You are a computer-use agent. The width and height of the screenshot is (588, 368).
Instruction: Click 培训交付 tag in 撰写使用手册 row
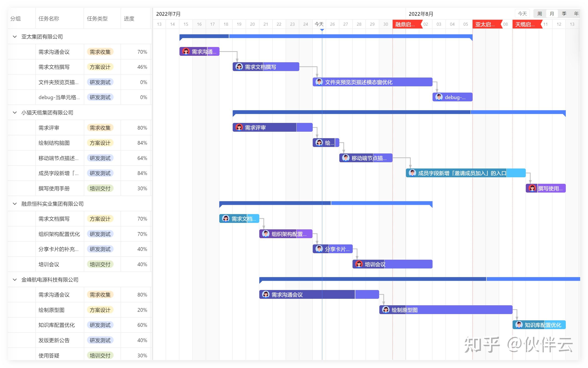100,188
